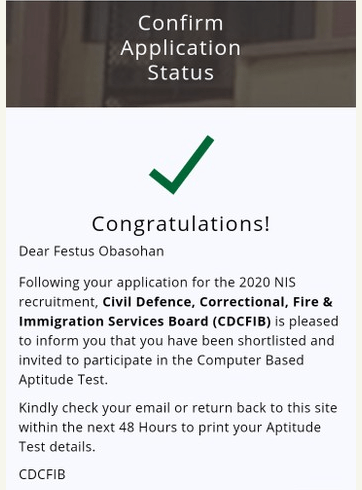Click the Computer Based text in paragraph
362x490 pixels.
click(x=250, y=360)
